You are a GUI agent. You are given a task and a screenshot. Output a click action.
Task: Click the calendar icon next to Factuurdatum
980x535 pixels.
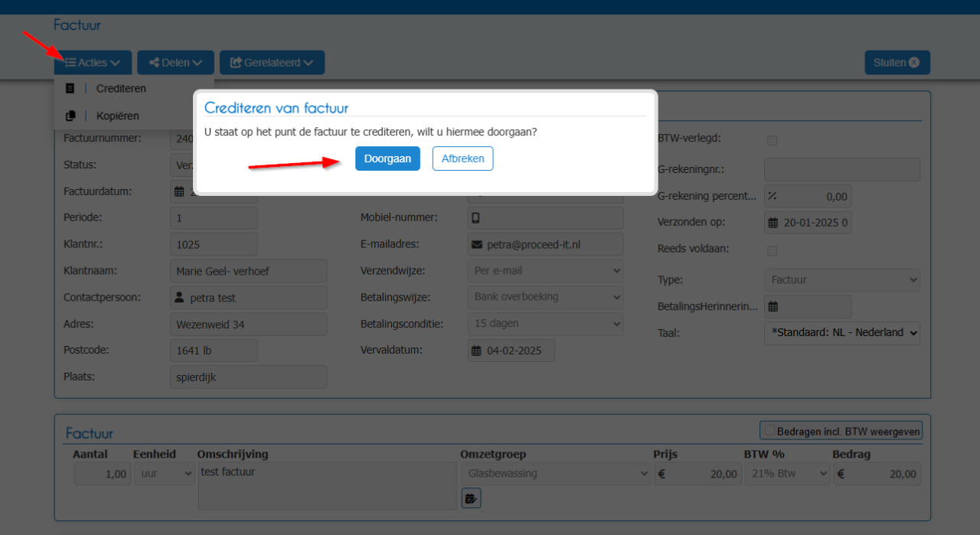point(180,191)
